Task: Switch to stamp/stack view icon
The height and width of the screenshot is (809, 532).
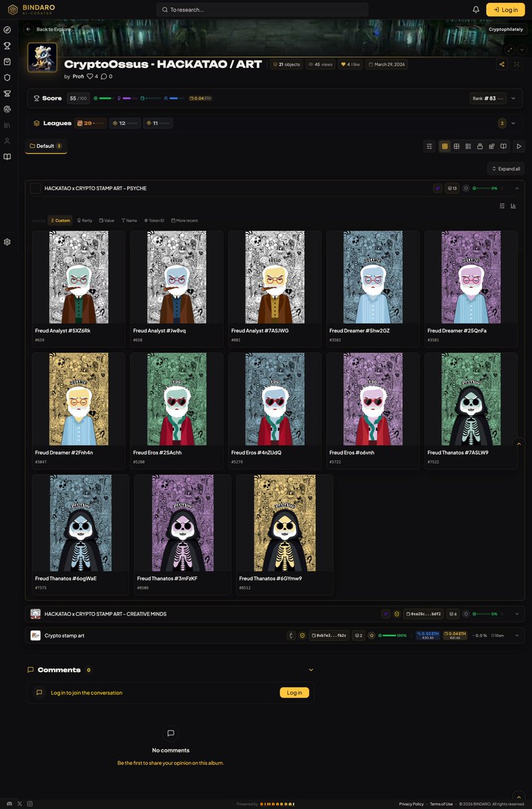Action: tap(479, 146)
